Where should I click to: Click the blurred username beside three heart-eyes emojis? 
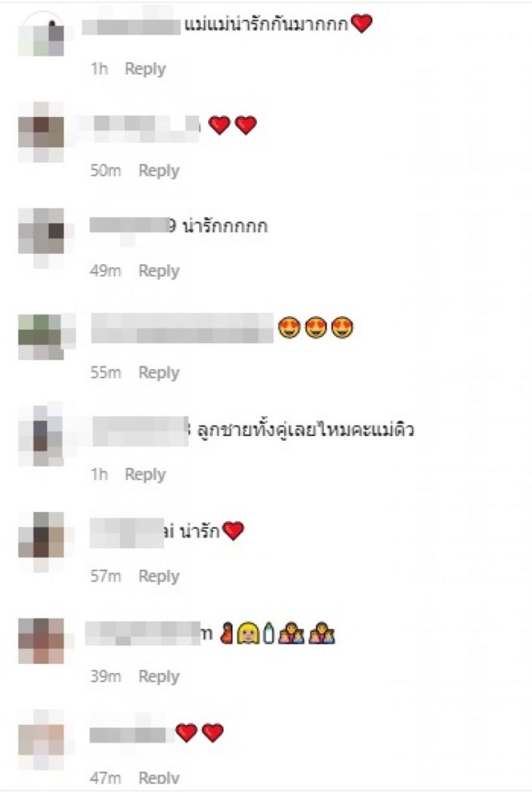click(182, 328)
